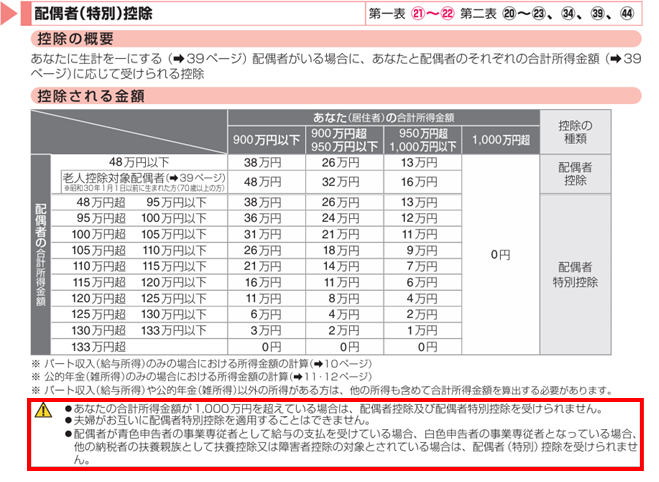Click the 14万円 amount cell
The width and height of the screenshot is (659, 482).
pyautogui.click(x=345, y=266)
